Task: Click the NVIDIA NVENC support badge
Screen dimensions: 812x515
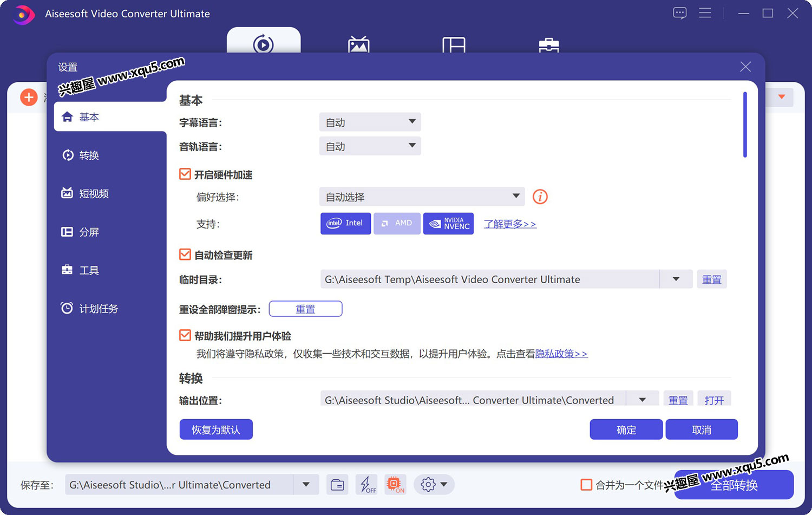Action: 448,223
